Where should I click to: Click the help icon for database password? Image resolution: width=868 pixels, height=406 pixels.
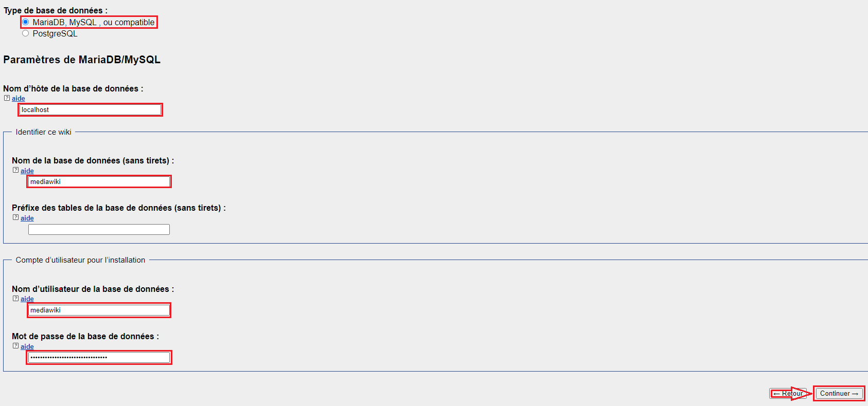(16, 346)
